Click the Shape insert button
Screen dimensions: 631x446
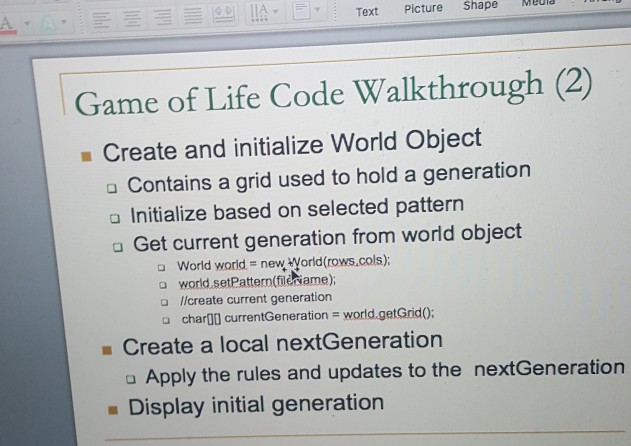pyautogui.click(x=480, y=5)
